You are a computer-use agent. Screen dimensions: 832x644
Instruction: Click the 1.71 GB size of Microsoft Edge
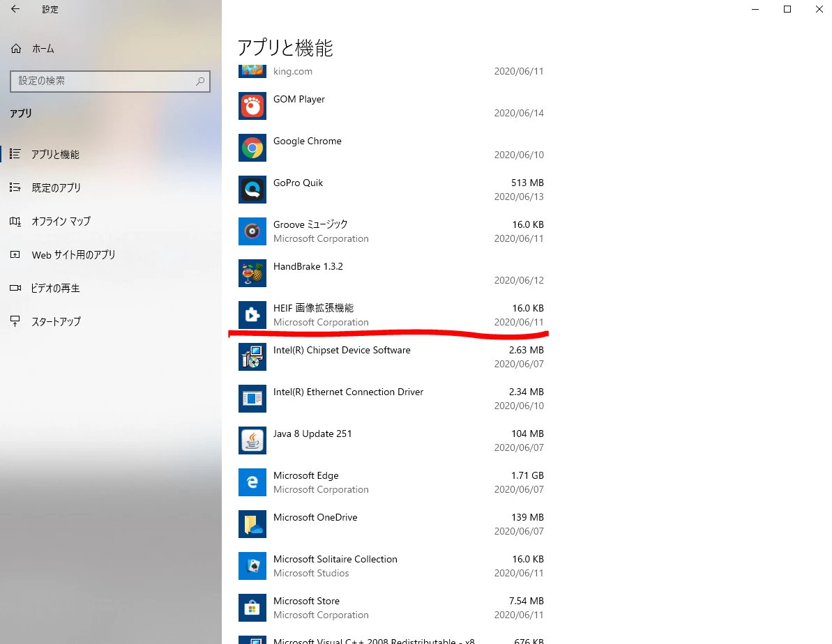coord(527,475)
